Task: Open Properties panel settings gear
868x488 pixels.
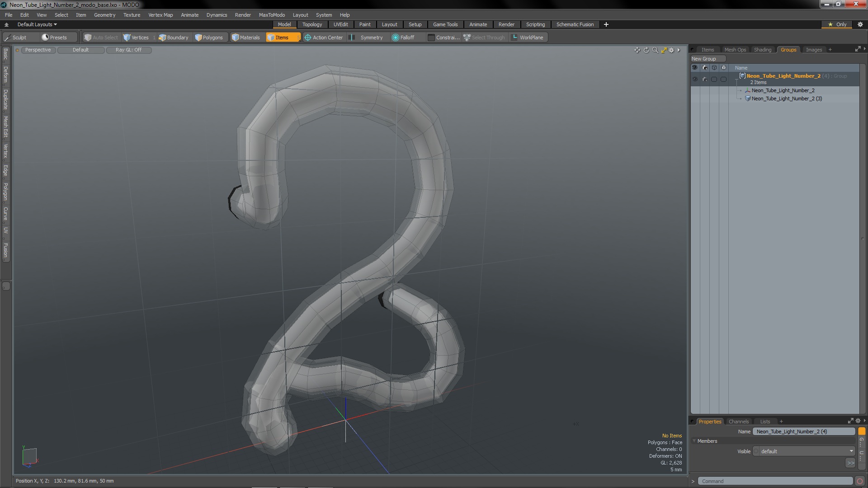Action: point(858,421)
